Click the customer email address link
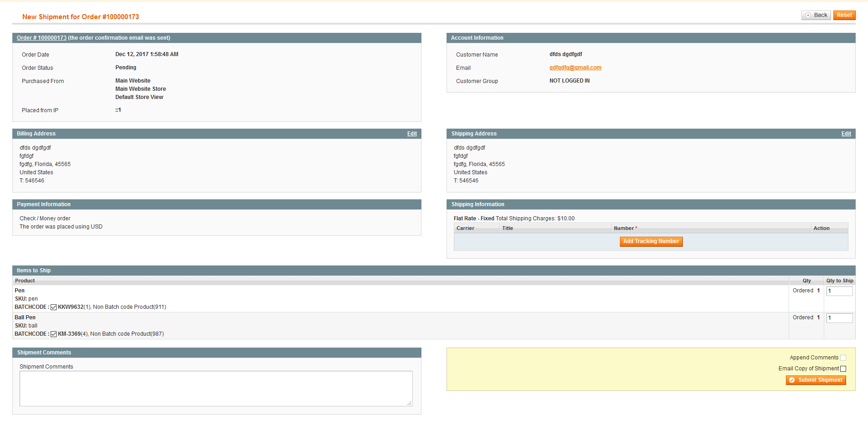868x421 pixels. (x=575, y=68)
